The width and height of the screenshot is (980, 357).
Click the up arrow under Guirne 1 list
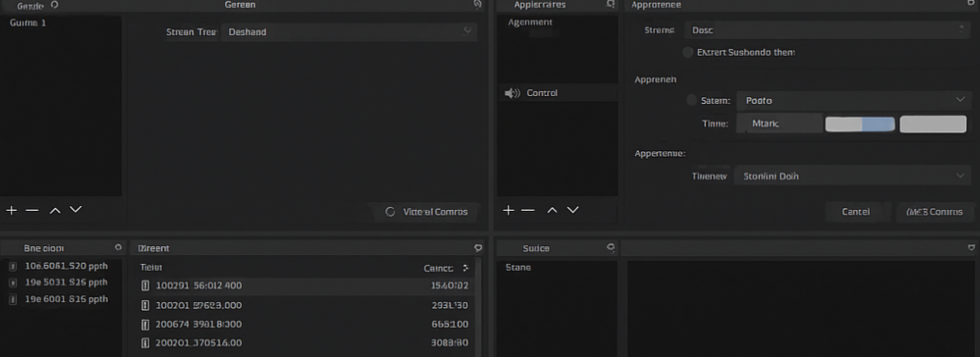point(55,210)
